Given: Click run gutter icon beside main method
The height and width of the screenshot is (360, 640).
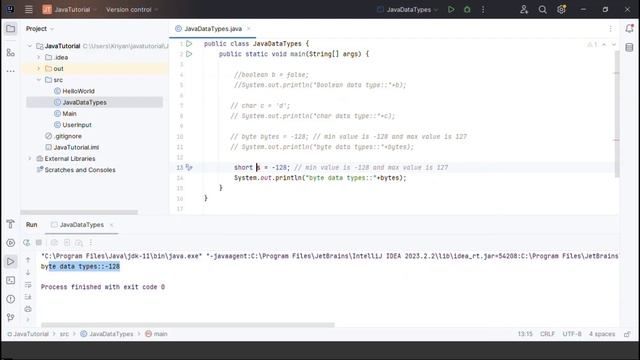Looking at the screenshot, I should 189,54.
